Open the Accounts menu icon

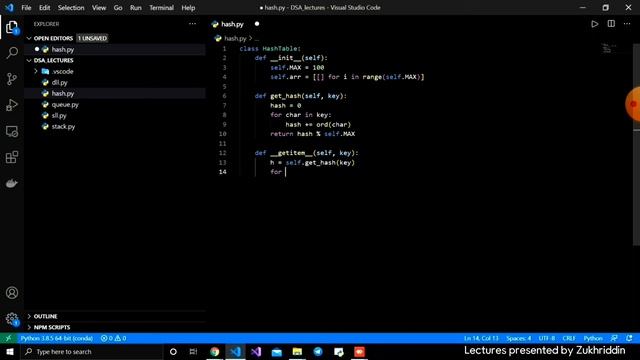tap(12, 293)
